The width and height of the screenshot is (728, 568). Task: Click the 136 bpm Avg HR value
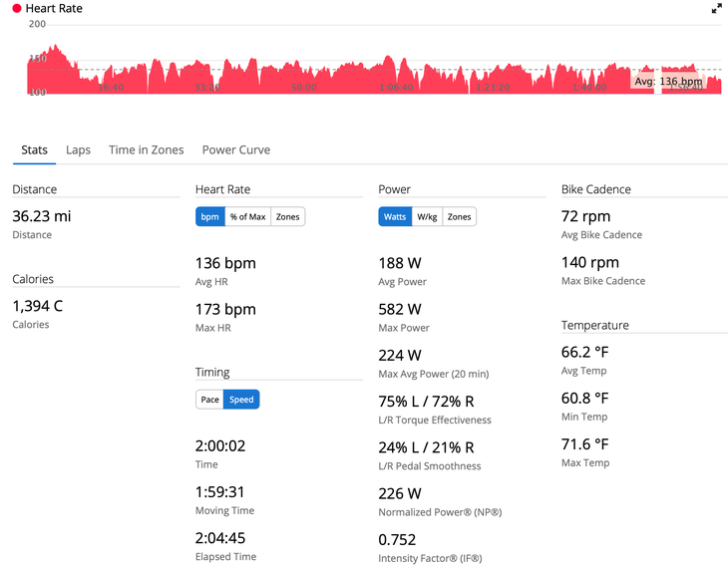click(225, 263)
